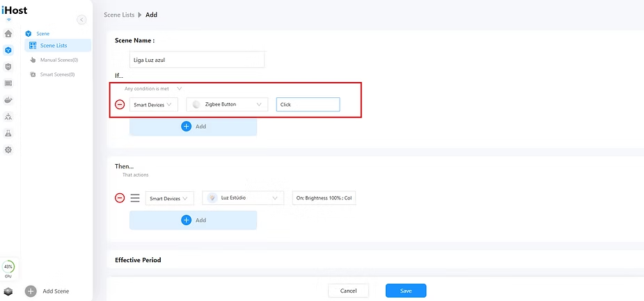Screen dimensions: 644x301
Task: Click the Cancel button
Action: (348, 291)
